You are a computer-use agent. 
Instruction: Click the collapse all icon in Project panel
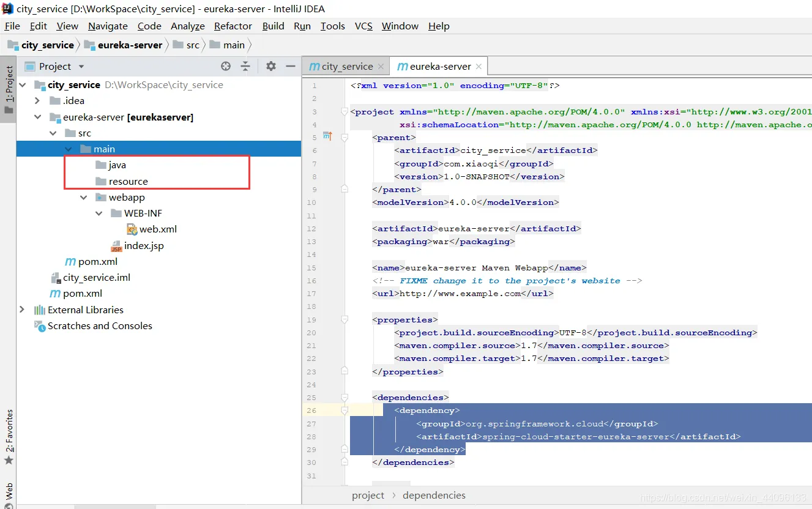pyautogui.click(x=245, y=66)
